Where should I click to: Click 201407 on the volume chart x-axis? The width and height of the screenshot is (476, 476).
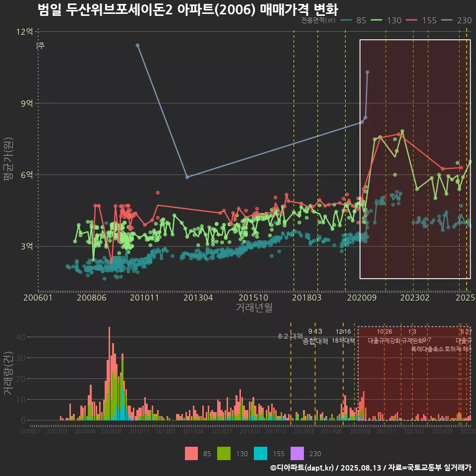point(222,431)
